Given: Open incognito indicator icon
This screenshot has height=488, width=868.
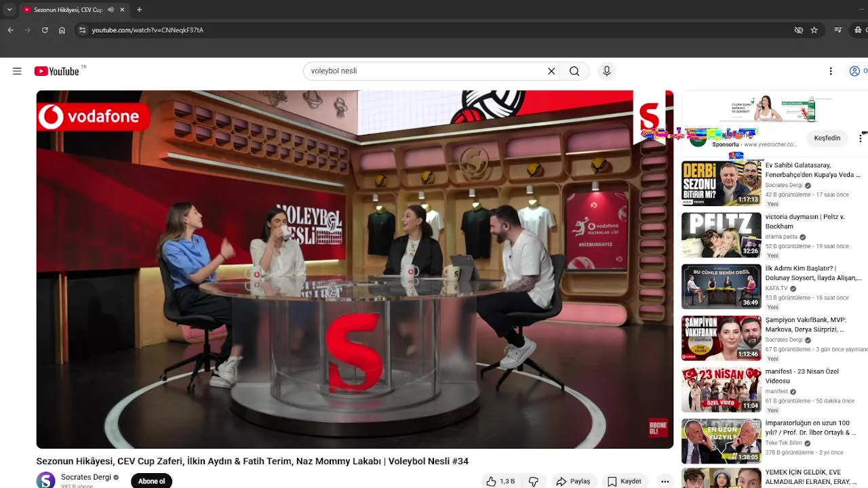Looking at the screenshot, I should point(859,30).
